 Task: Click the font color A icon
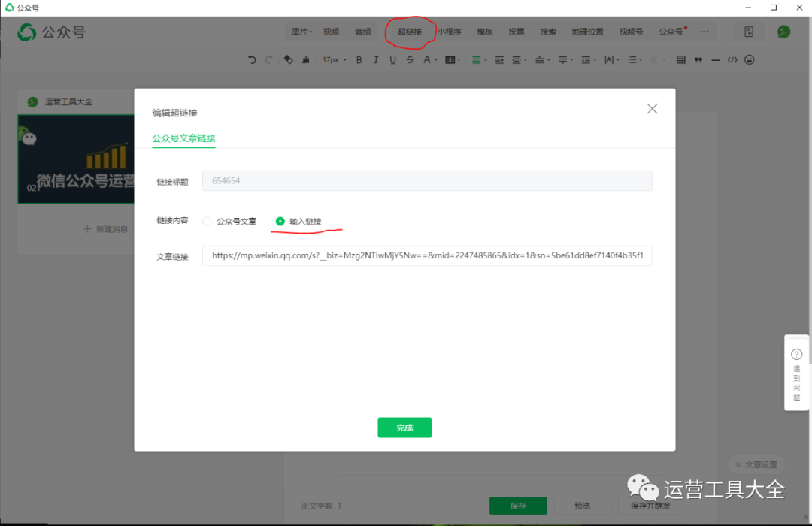coord(427,60)
